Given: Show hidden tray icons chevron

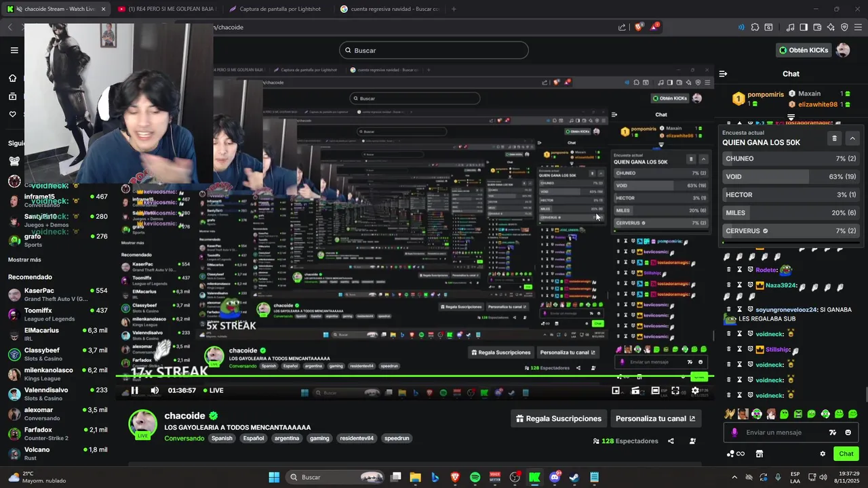Looking at the screenshot, I should 734,477.
